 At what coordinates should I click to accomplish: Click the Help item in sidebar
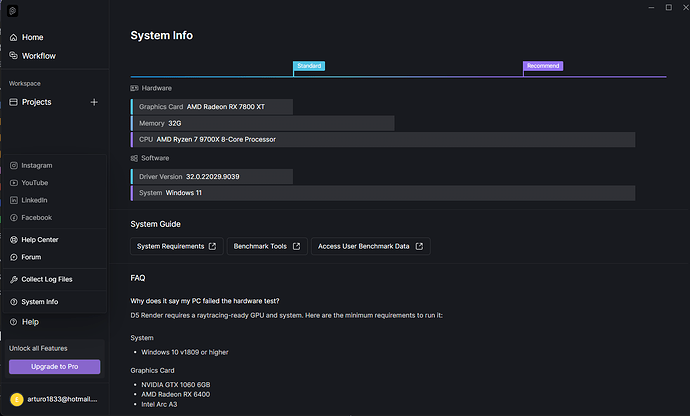click(x=30, y=322)
